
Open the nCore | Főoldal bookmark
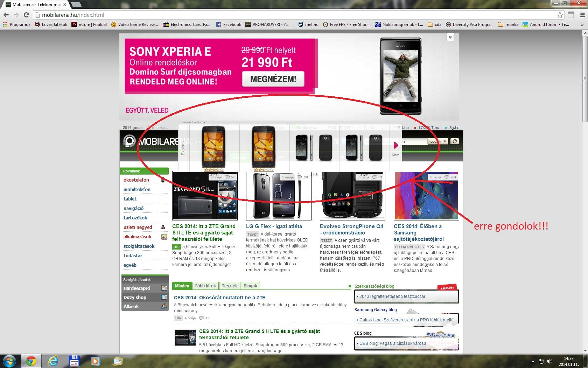coord(89,25)
